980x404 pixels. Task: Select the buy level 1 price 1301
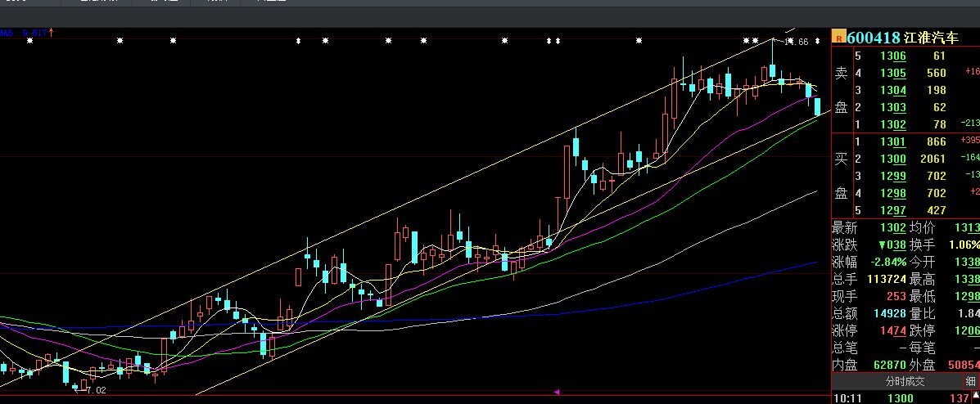[x=892, y=142]
